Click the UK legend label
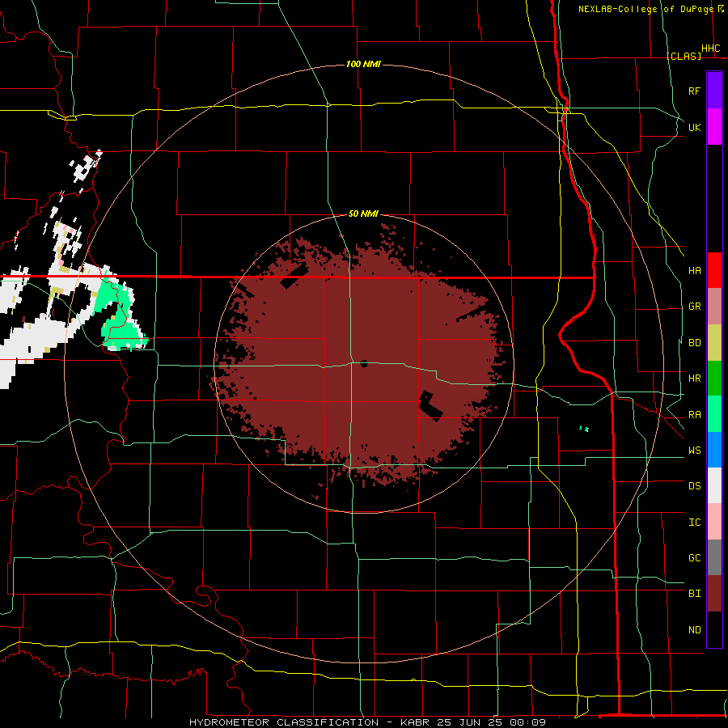Screen dimensions: 728x728 pyautogui.click(x=694, y=127)
